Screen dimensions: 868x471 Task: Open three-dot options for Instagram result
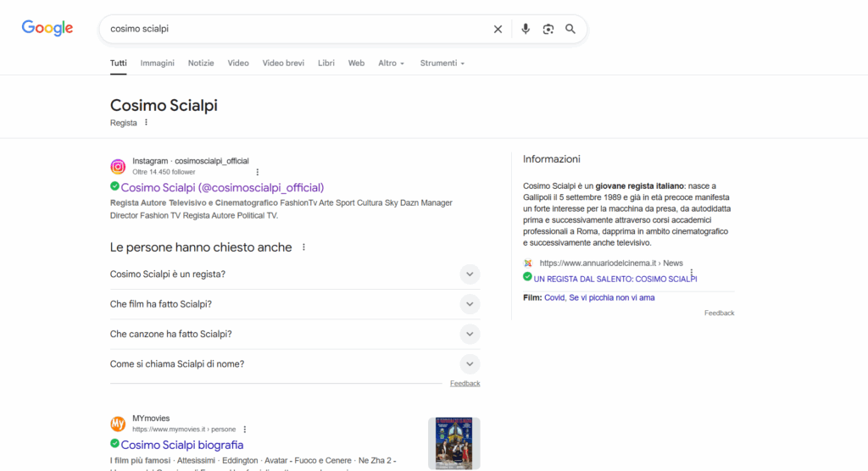click(x=258, y=172)
